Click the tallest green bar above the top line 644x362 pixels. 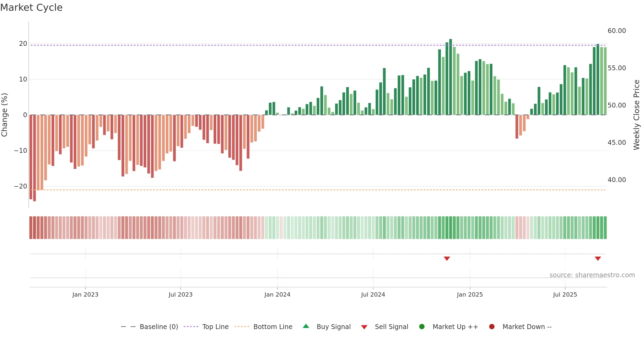[451, 77]
